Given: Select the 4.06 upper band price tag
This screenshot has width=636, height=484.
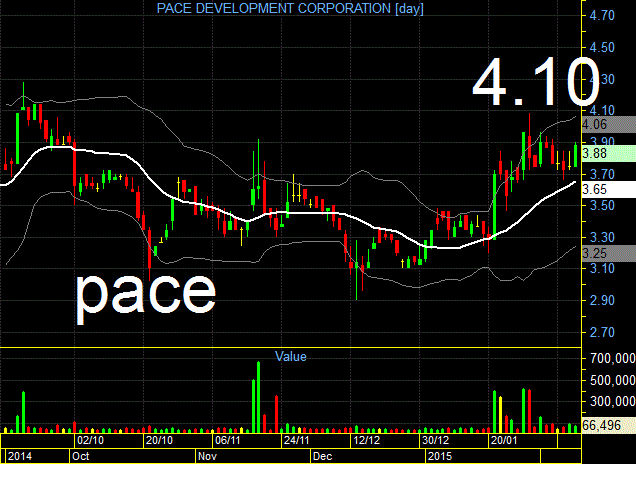Looking at the screenshot, I should tap(608, 124).
